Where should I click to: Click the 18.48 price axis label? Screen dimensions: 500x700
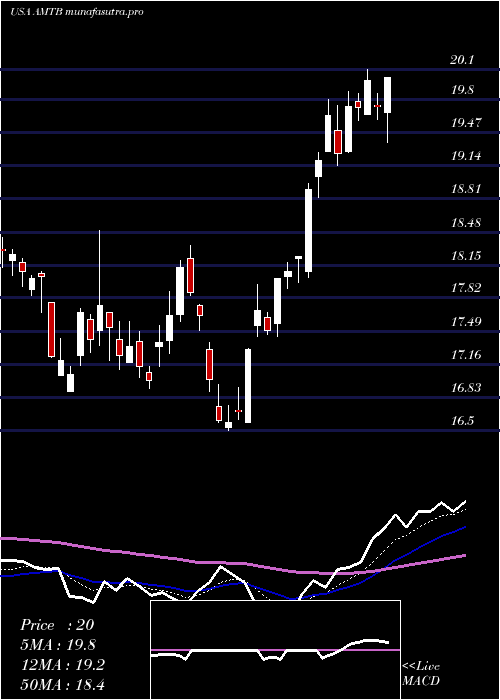pyautogui.click(x=466, y=222)
